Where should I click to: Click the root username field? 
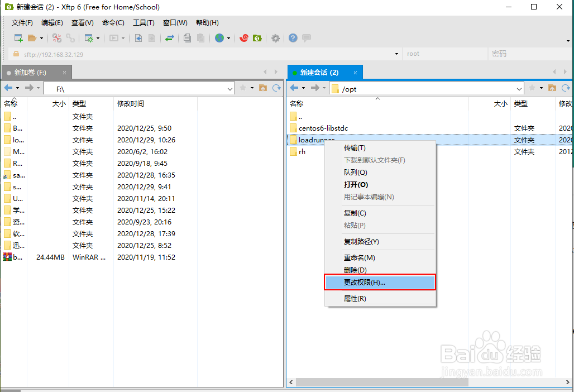[445, 54]
